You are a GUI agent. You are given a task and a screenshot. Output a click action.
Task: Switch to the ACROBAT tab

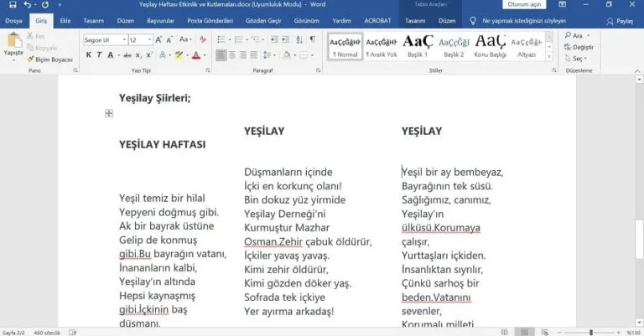coord(377,20)
